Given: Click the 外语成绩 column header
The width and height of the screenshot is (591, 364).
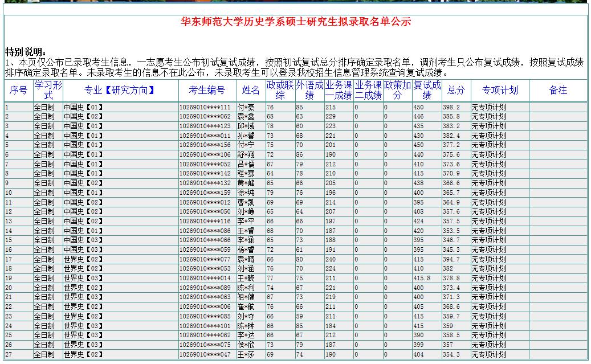Looking at the screenshot, I should (x=309, y=91).
